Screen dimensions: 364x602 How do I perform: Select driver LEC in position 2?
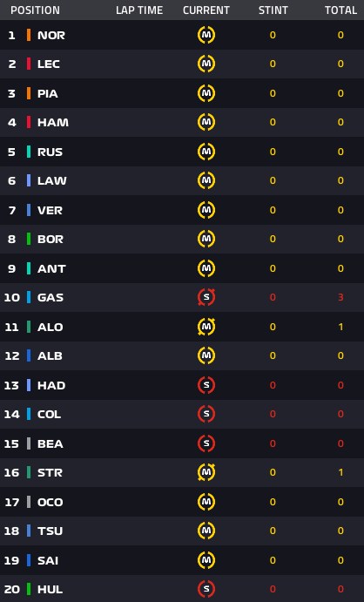pyautogui.click(x=48, y=64)
